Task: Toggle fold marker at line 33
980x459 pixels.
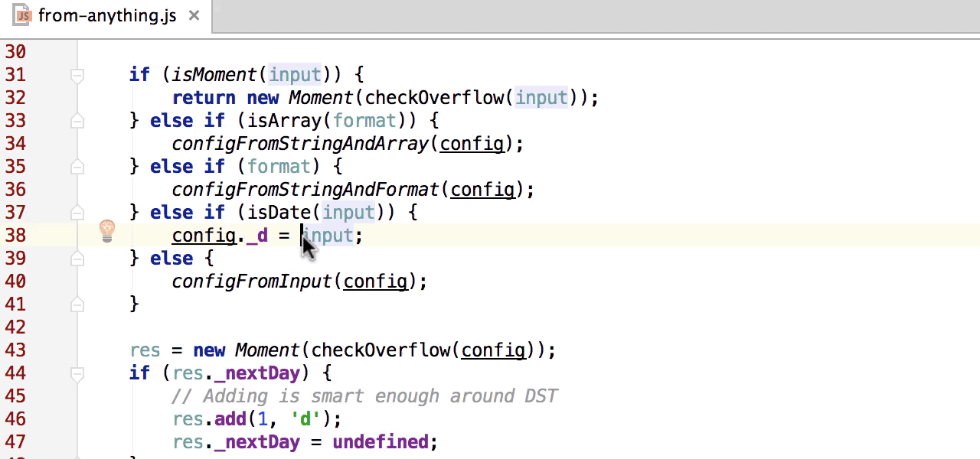Action: [x=77, y=121]
